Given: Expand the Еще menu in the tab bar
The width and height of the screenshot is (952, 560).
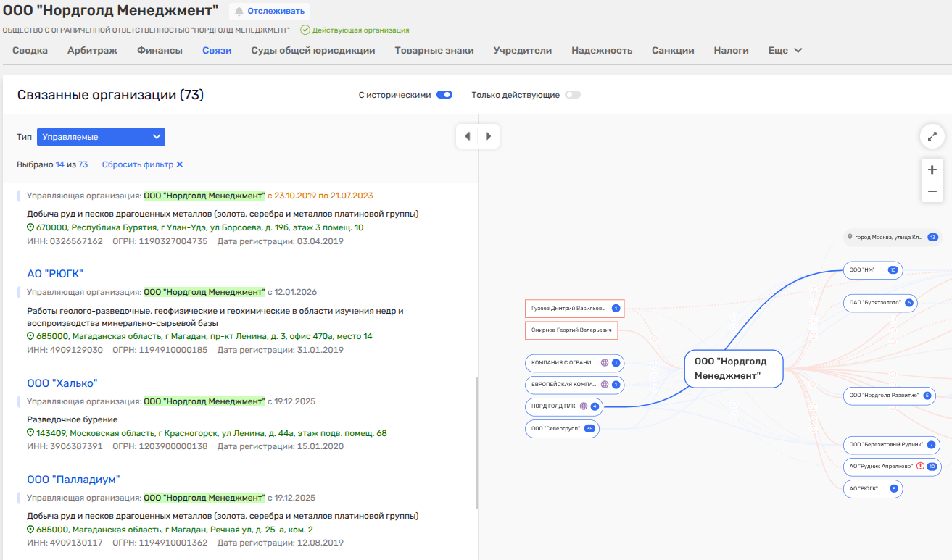Looking at the screenshot, I should point(785,51).
